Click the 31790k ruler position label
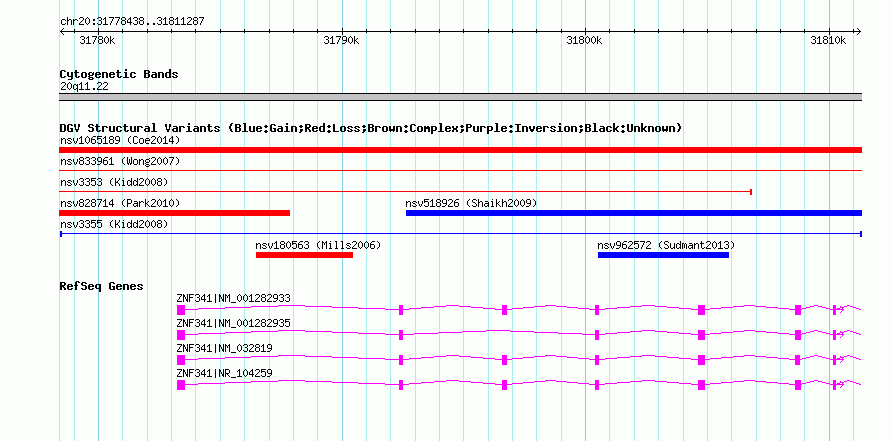The width and height of the screenshot is (890, 441). pyautogui.click(x=341, y=41)
